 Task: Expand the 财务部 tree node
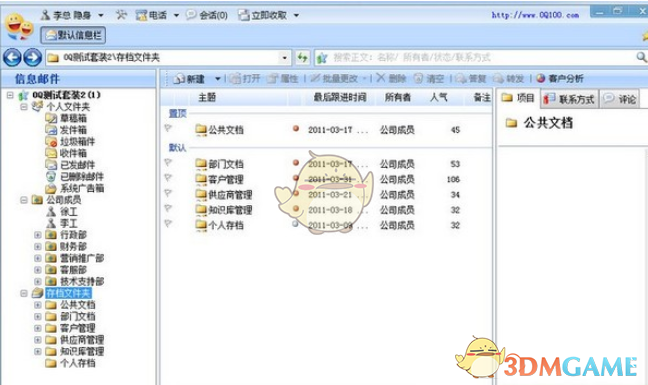38,247
